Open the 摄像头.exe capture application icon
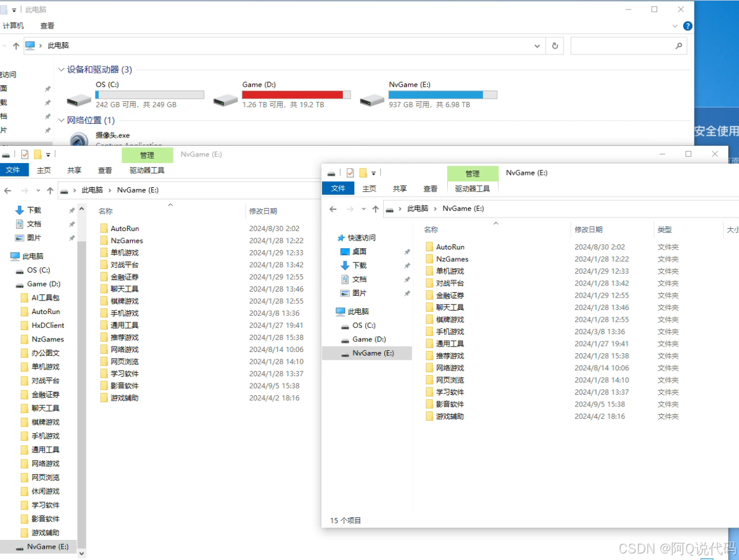 pos(79,140)
